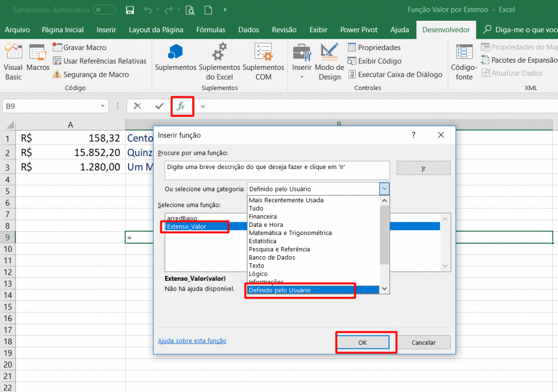Switch to the Inserir ribbon tab

pyautogui.click(x=106, y=30)
